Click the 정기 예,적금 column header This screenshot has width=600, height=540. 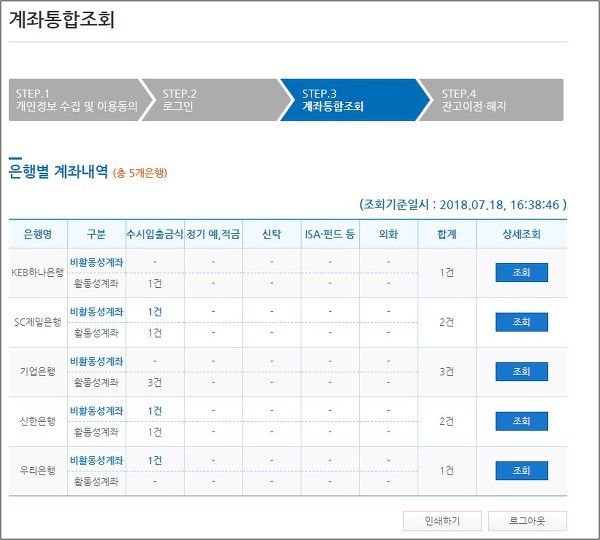click(x=213, y=234)
